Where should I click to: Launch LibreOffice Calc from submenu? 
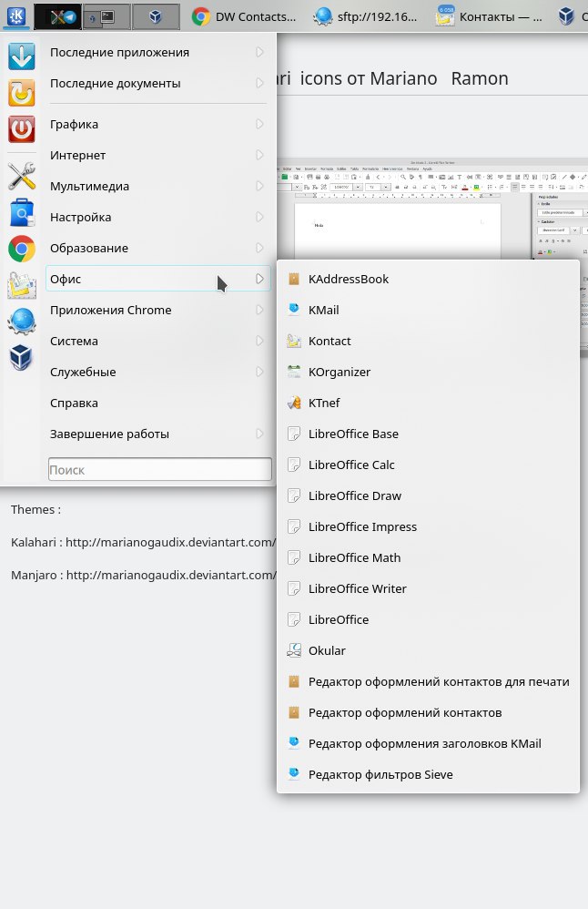(x=428, y=465)
